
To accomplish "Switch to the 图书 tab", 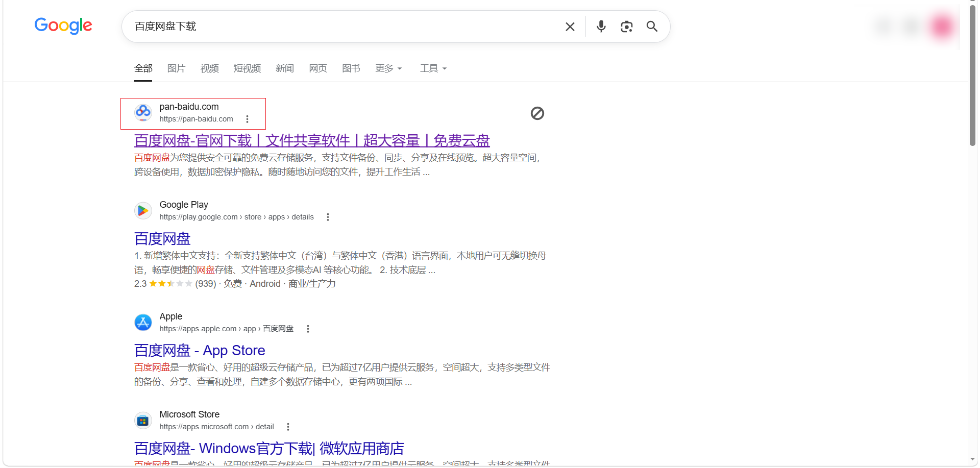I will 351,68.
